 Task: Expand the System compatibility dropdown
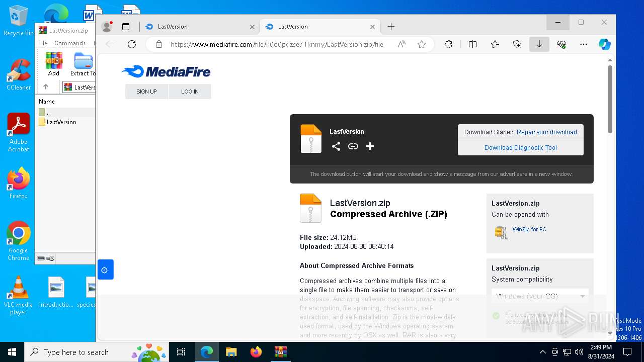pyautogui.click(x=540, y=296)
